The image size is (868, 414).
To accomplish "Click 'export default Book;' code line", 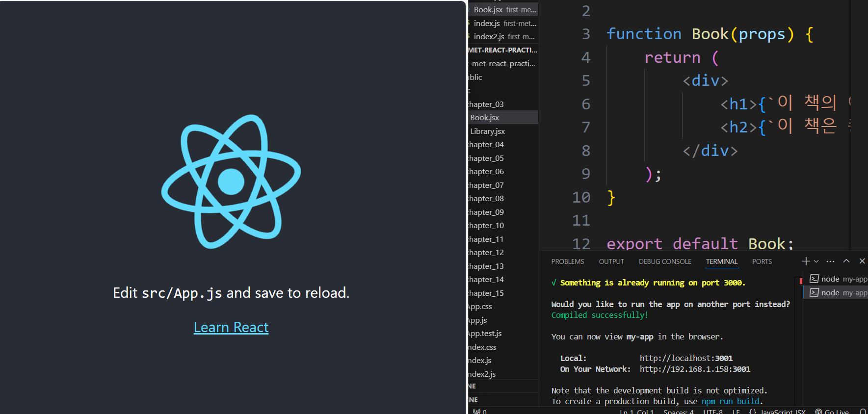I will click(x=700, y=244).
